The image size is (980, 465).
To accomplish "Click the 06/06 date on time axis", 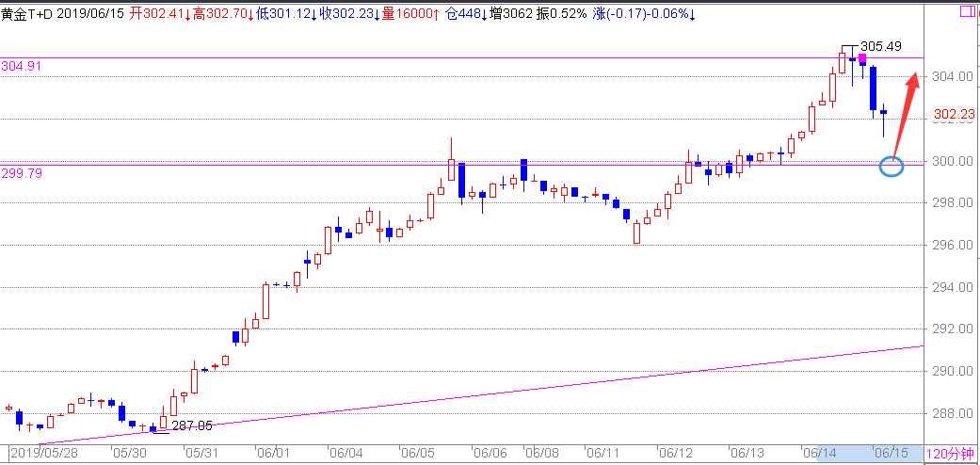I will click(490, 453).
